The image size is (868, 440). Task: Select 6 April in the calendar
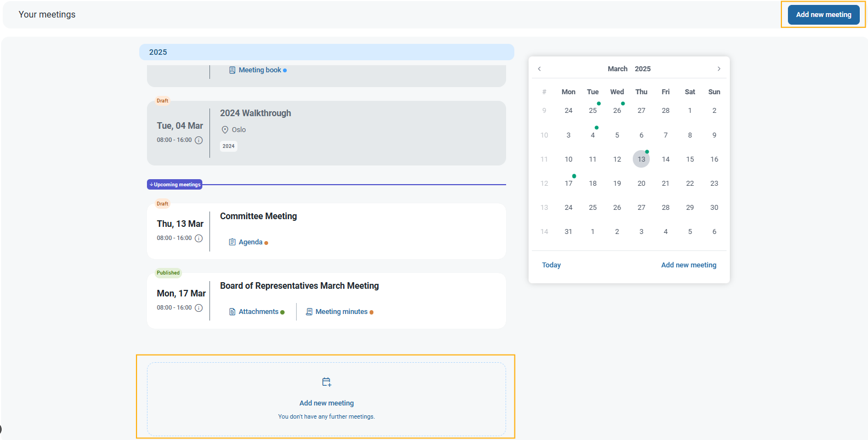714,232
